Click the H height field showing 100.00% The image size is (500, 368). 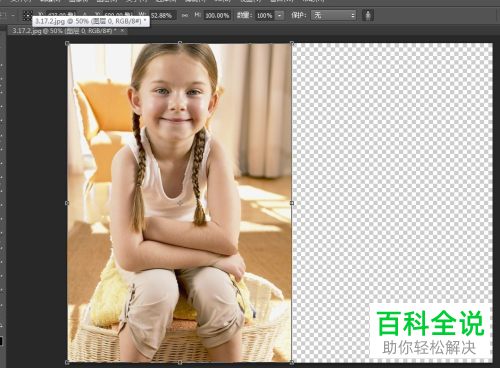pyautogui.click(x=217, y=15)
